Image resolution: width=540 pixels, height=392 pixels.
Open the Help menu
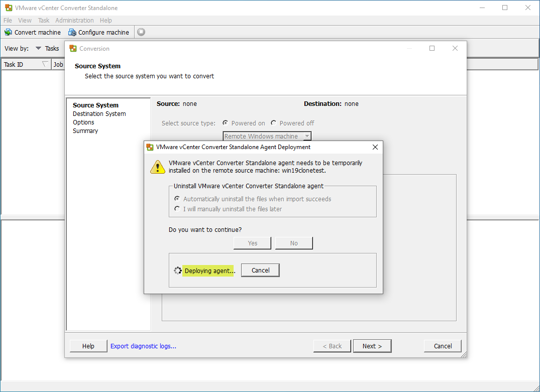point(105,20)
